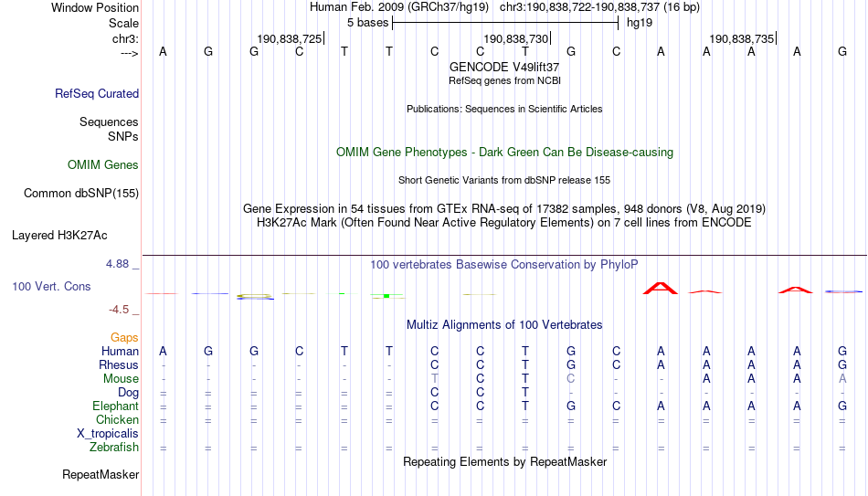
Task: Click Short Genetic Variants from dbSNP title
Action: [504, 181]
